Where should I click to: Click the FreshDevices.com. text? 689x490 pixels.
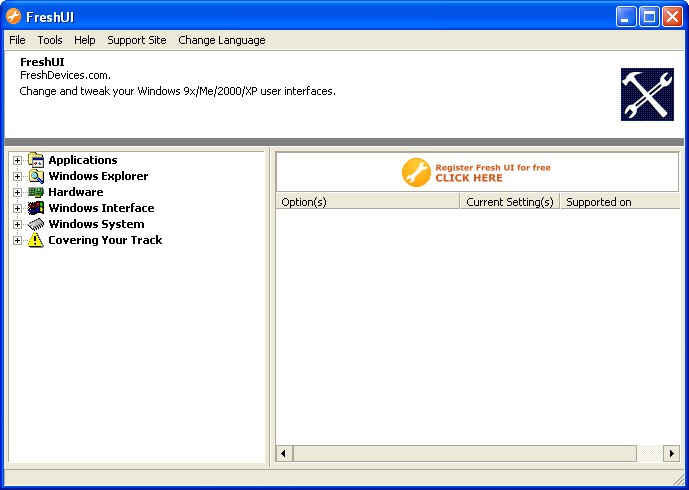[65, 75]
